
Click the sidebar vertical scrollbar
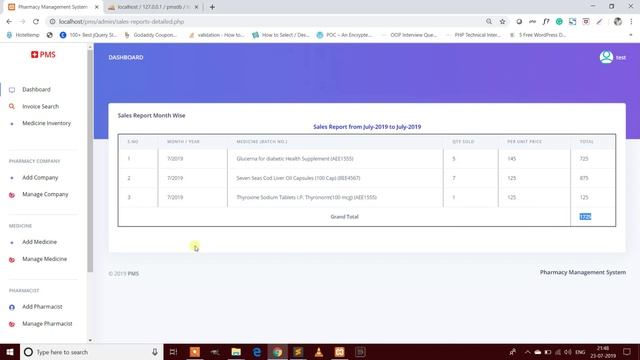90,161
